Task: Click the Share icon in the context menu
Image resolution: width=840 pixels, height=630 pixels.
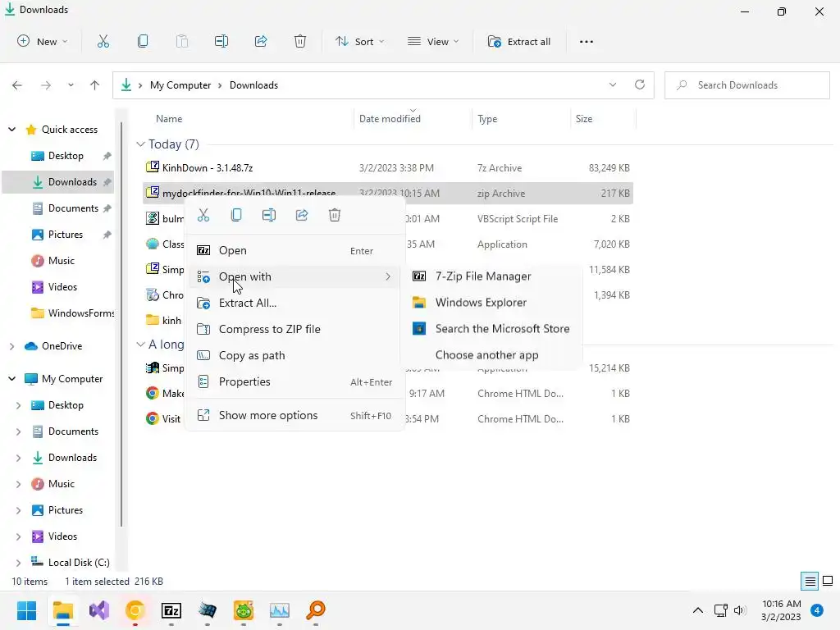Action: (302, 216)
